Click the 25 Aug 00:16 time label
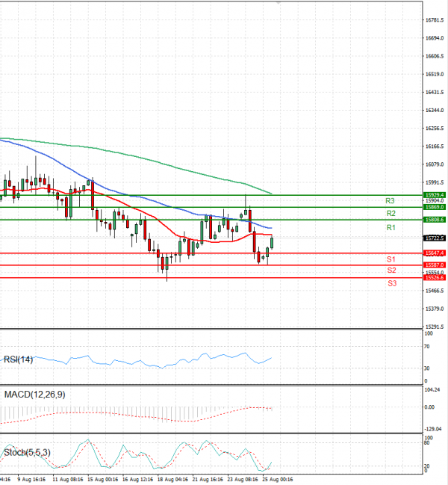The width and height of the screenshot is (448, 485). tap(278, 480)
